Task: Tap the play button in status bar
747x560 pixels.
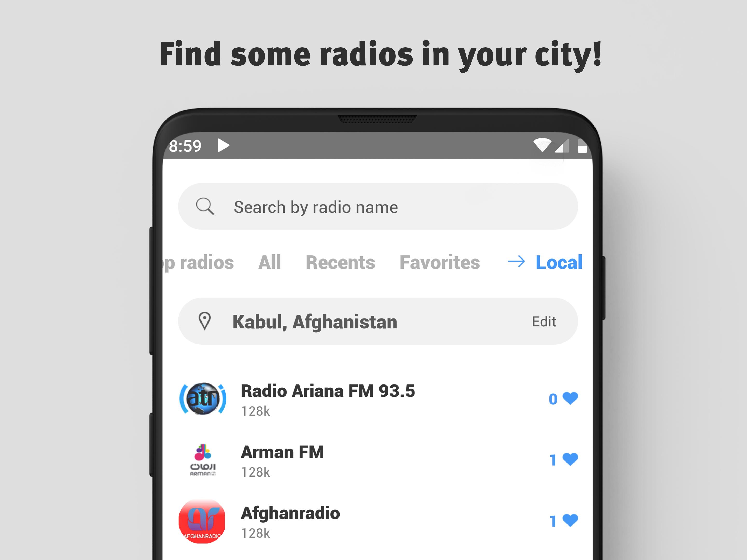Action: 225,146
